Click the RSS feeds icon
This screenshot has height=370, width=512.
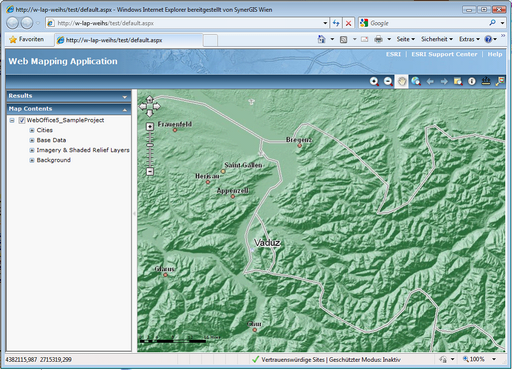click(x=344, y=40)
